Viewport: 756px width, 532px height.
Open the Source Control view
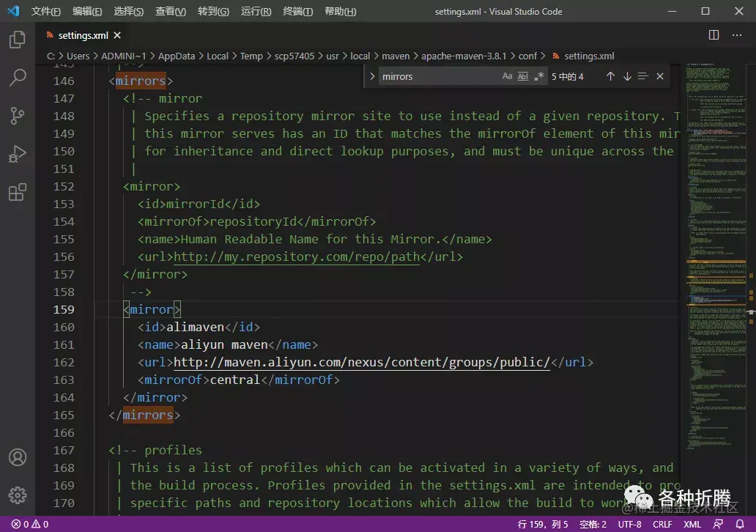tap(18, 116)
